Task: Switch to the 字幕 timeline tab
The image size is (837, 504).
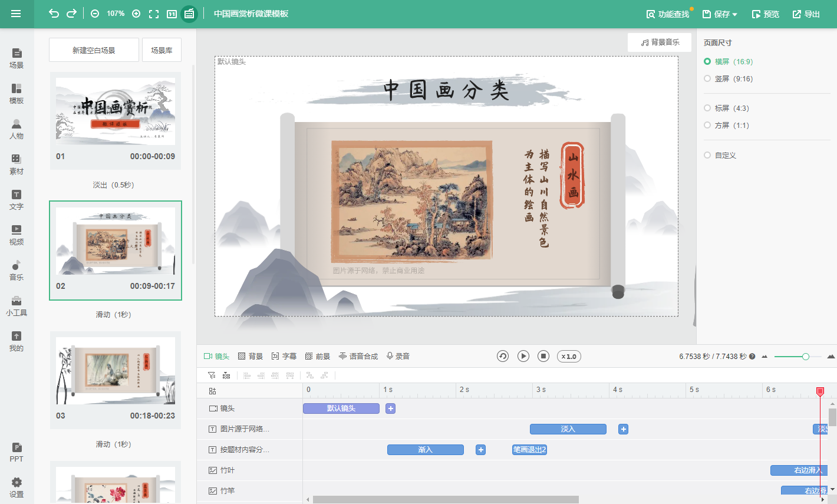Action: tap(284, 356)
